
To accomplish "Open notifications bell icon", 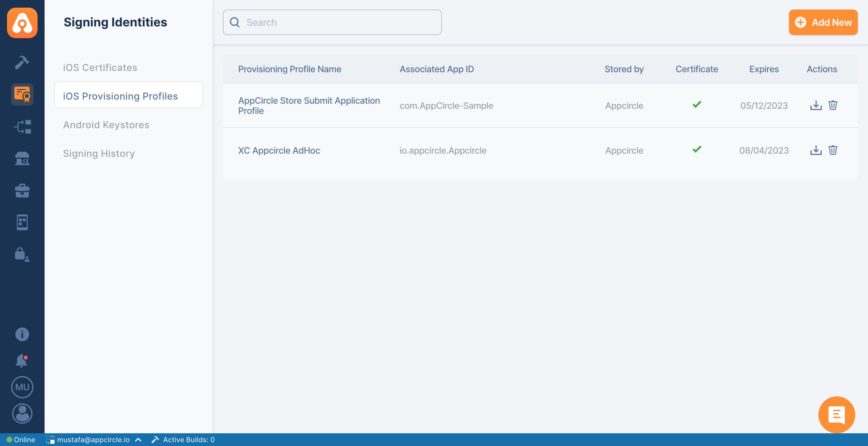I will tap(22, 360).
